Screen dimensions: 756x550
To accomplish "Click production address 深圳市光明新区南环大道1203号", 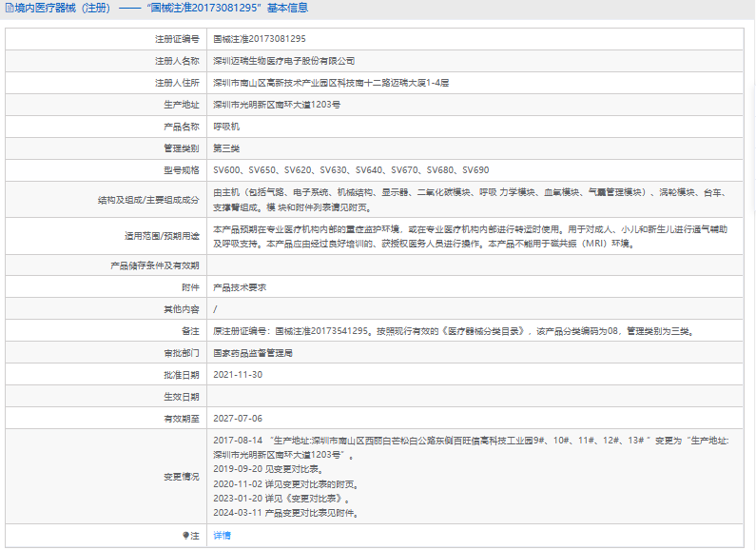I will [277, 105].
